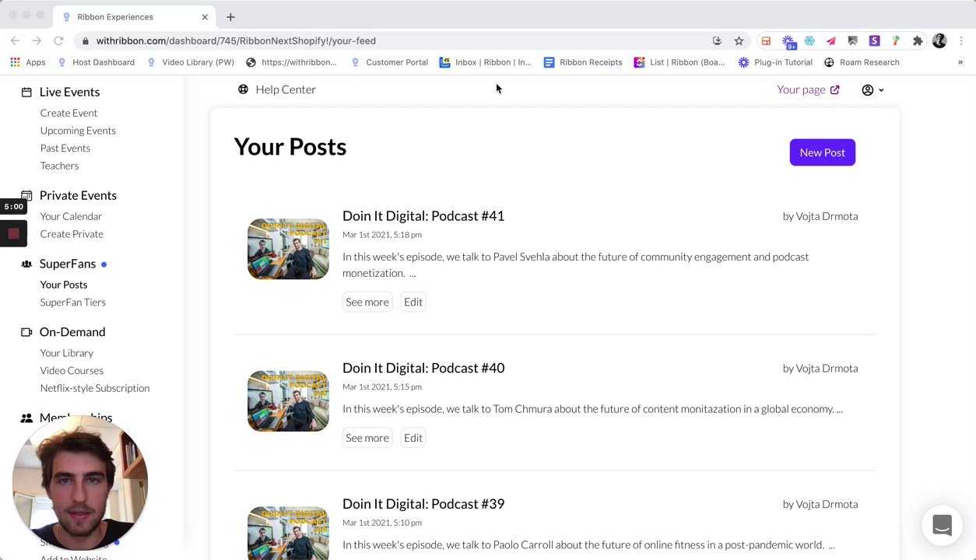The height and width of the screenshot is (560, 976).
Task: Open the Plug-in Tutorial bookmark
Action: coord(775,62)
